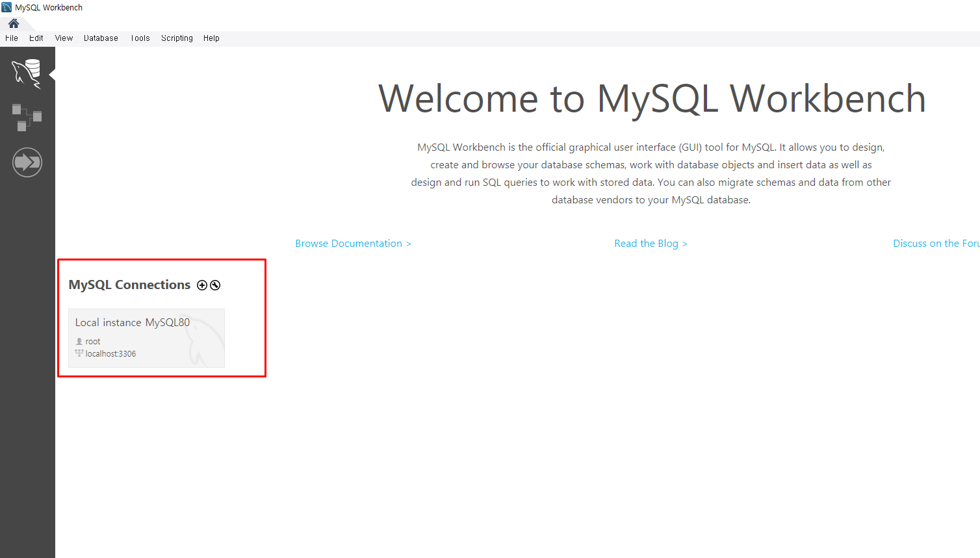Open the Edit menu

point(36,38)
